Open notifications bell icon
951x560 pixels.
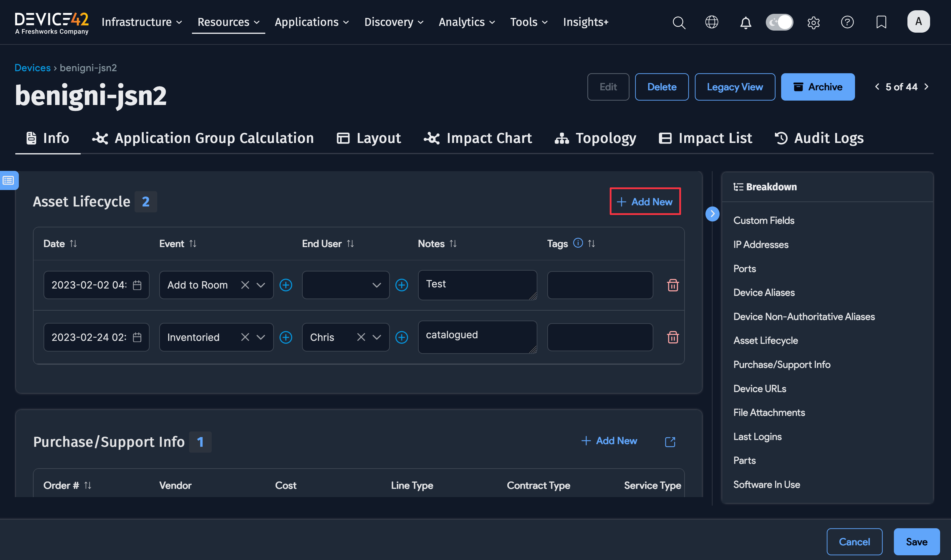pyautogui.click(x=745, y=23)
